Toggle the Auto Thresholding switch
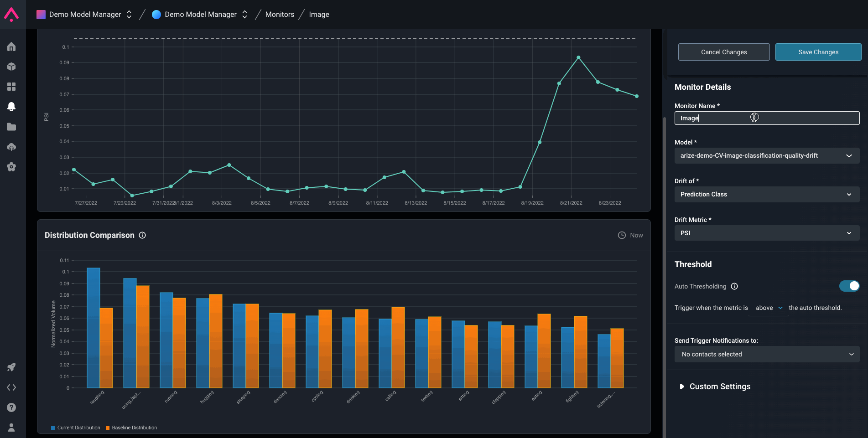This screenshot has width=868, height=438. pos(849,286)
